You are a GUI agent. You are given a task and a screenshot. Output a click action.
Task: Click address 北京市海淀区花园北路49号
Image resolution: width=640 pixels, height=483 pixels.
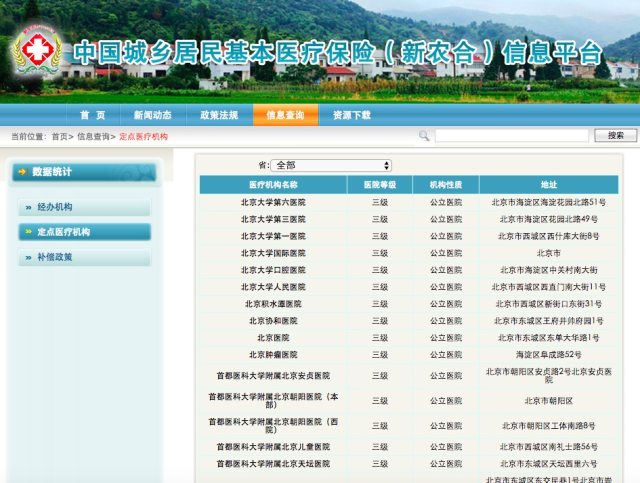pos(549,219)
